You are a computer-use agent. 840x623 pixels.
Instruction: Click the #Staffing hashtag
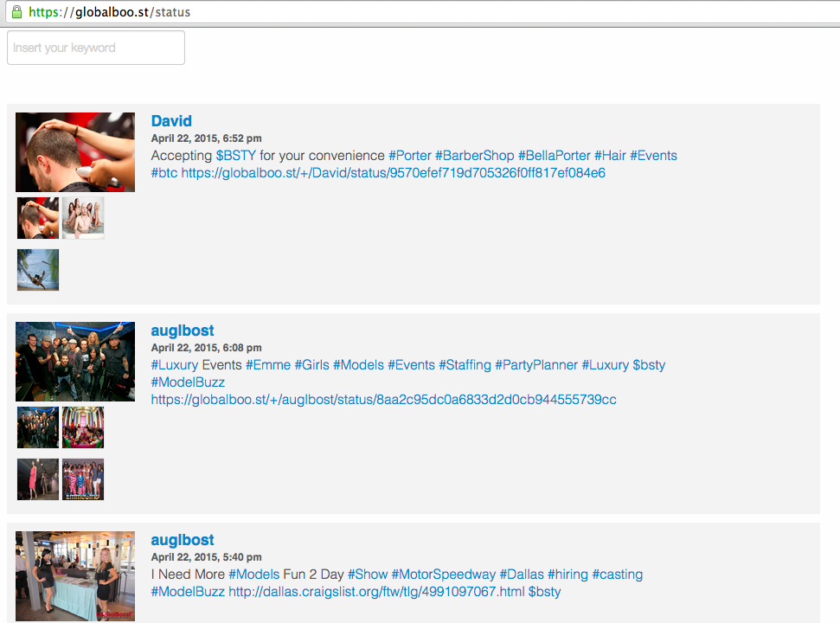(465, 365)
